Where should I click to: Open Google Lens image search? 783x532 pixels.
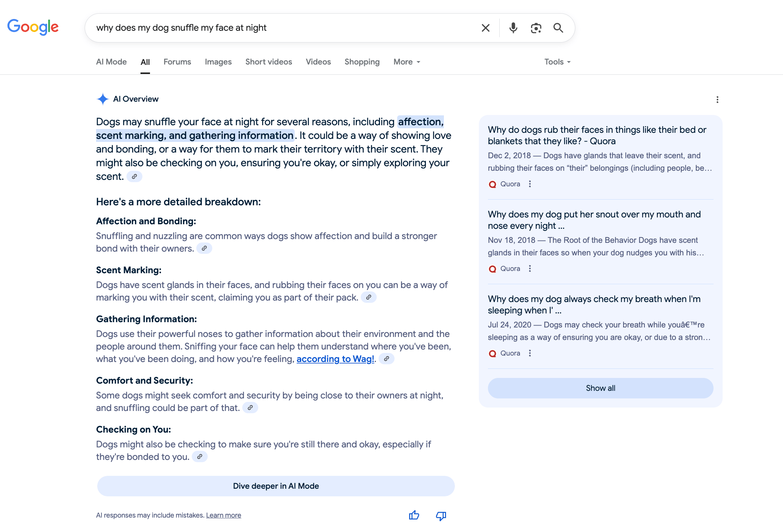point(536,28)
